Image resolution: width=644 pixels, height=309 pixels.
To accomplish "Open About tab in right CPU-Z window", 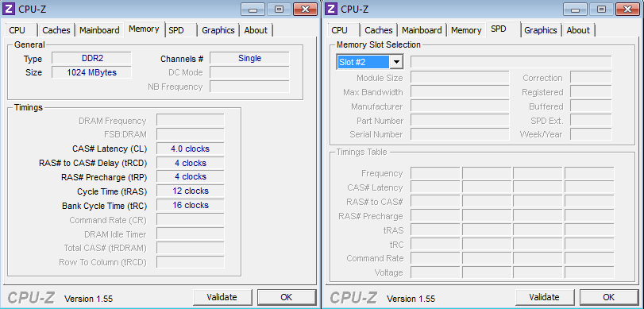I will pos(578,30).
